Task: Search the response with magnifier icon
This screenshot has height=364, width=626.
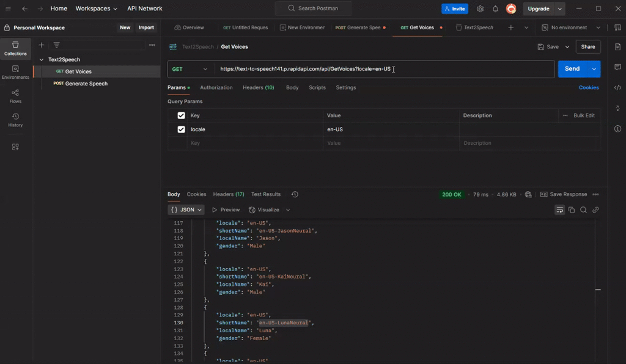Action: tap(584, 210)
